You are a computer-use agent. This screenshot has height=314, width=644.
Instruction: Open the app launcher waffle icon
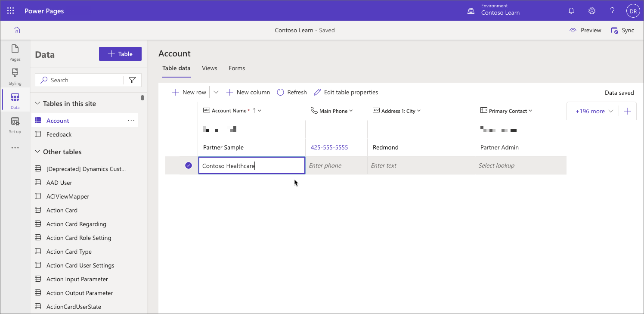click(10, 10)
